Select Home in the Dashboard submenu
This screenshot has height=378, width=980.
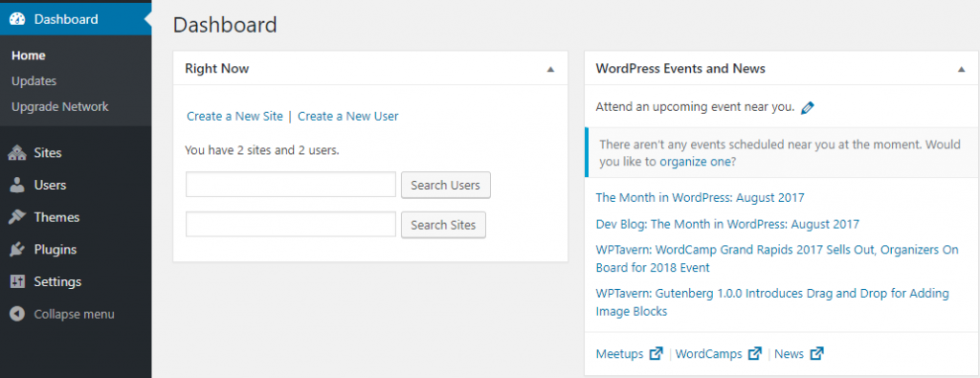click(x=29, y=56)
